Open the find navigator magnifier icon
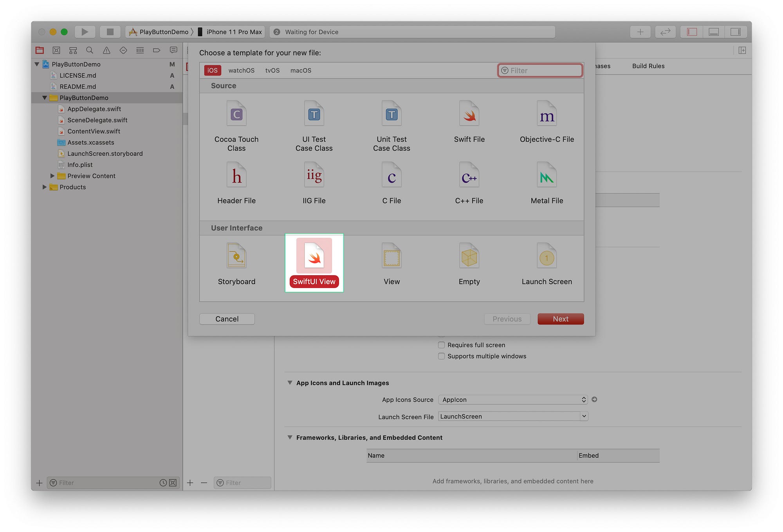783x532 pixels. click(x=90, y=50)
